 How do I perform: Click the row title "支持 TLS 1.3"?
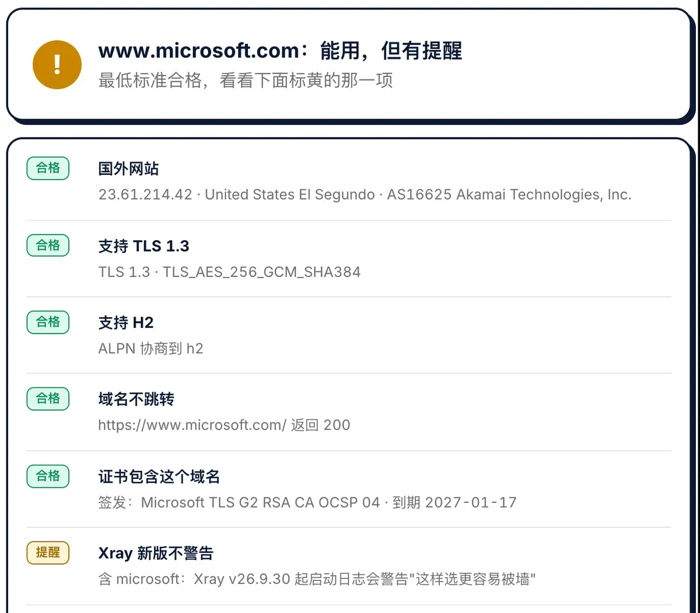(143, 246)
